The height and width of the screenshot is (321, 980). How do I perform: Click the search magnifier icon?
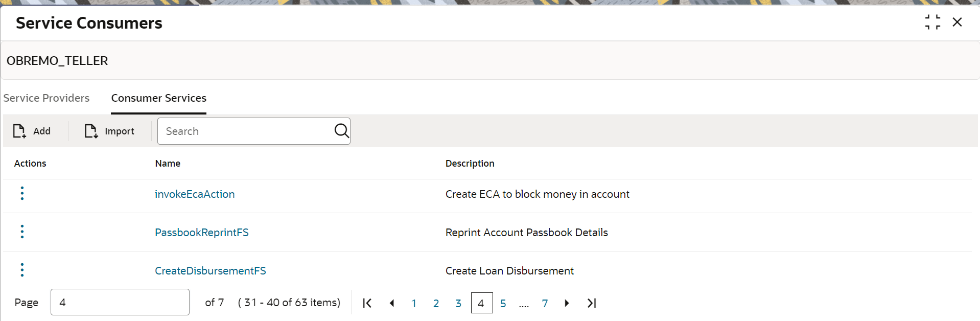341,131
